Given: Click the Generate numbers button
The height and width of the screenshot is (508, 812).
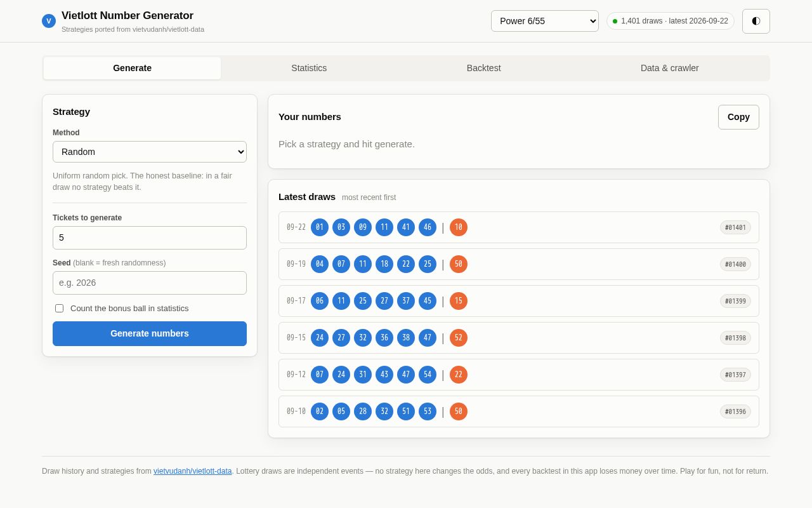Looking at the screenshot, I should click(x=150, y=333).
